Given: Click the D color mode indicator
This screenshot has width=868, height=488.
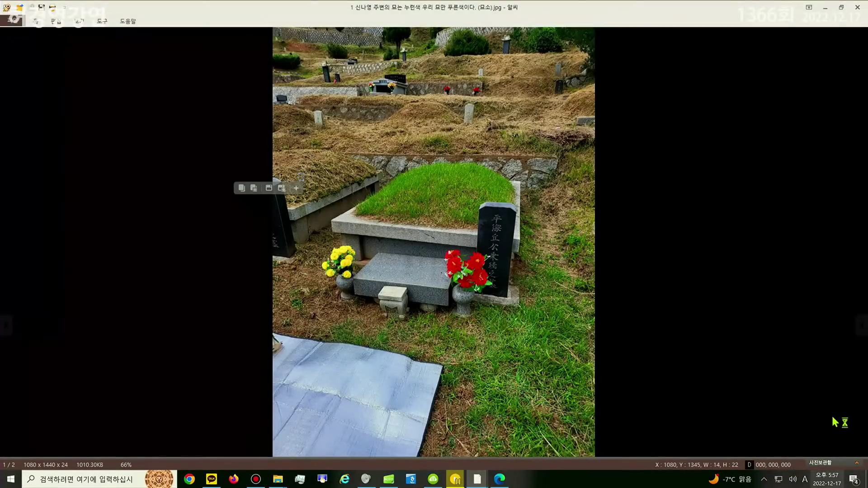Looking at the screenshot, I should point(749,465).
